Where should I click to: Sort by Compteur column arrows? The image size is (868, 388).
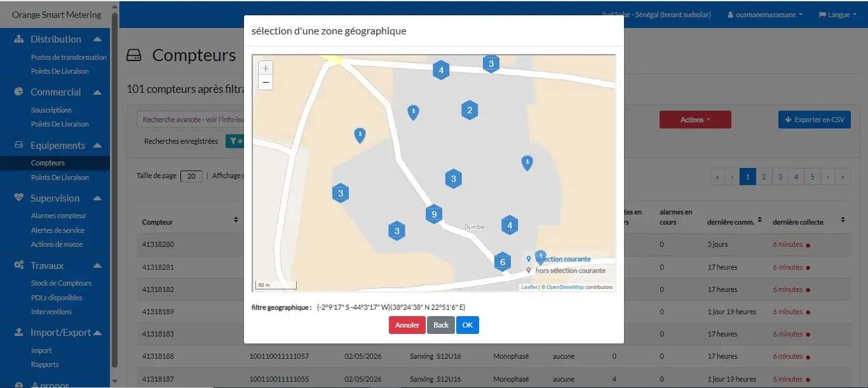click(236, 219)
